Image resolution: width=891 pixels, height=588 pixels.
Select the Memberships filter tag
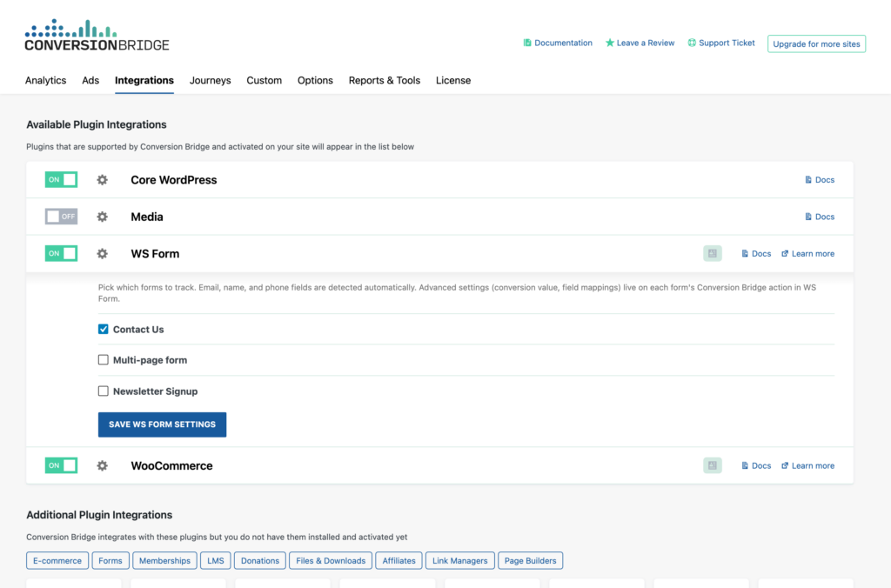(164, 561)
